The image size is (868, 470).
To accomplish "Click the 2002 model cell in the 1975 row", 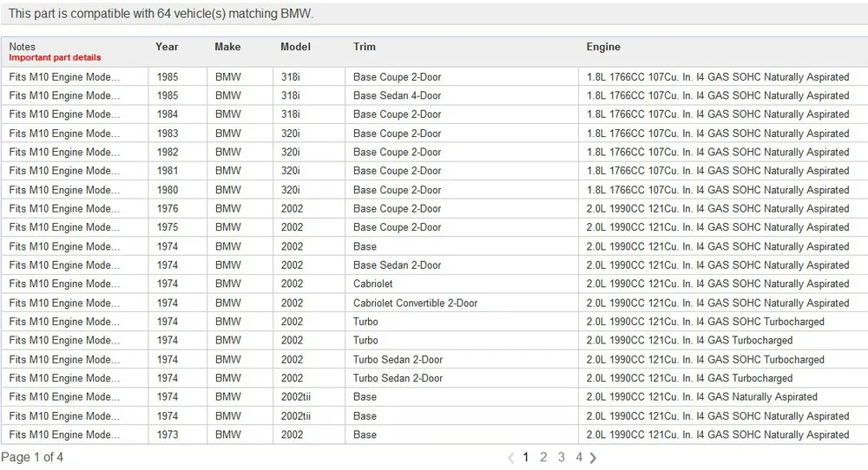I will click(x=292, y=227).
